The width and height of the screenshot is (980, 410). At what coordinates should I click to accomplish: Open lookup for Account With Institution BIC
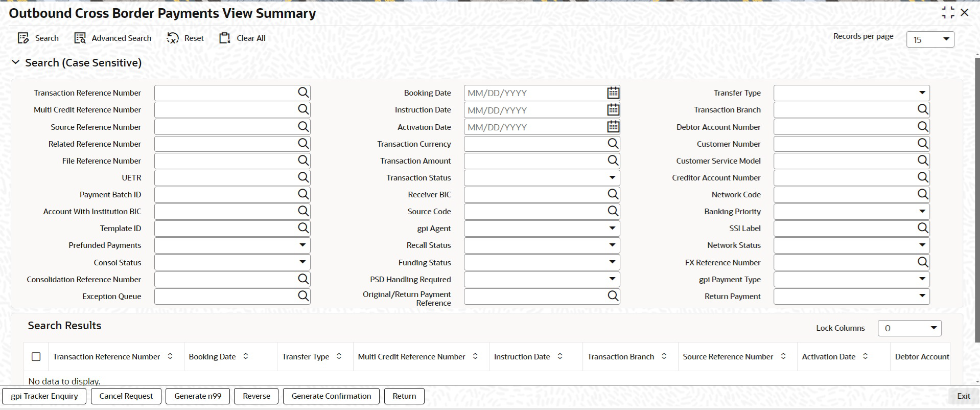304,211
